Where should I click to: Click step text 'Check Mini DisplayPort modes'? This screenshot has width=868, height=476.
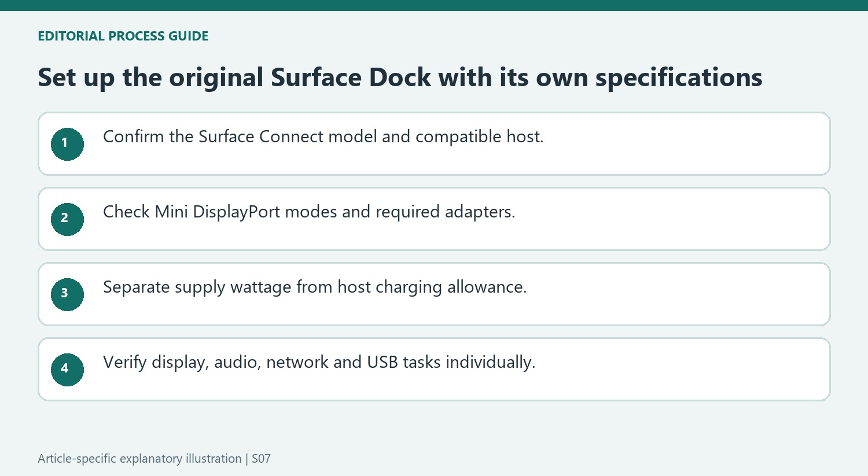(x=309, y=212)
